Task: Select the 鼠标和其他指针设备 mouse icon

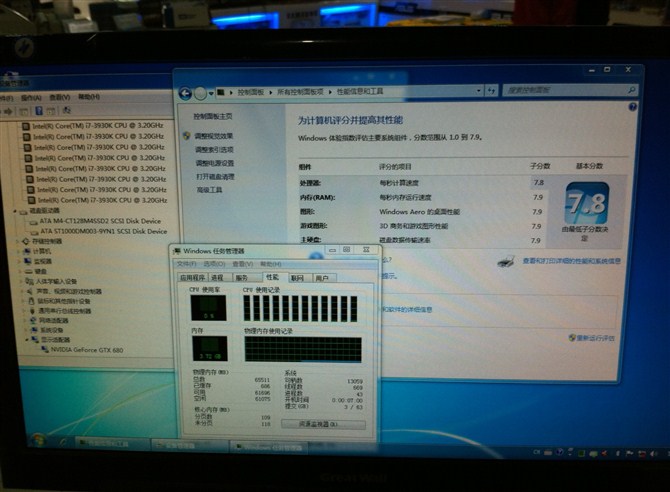Action: (31, 301)
